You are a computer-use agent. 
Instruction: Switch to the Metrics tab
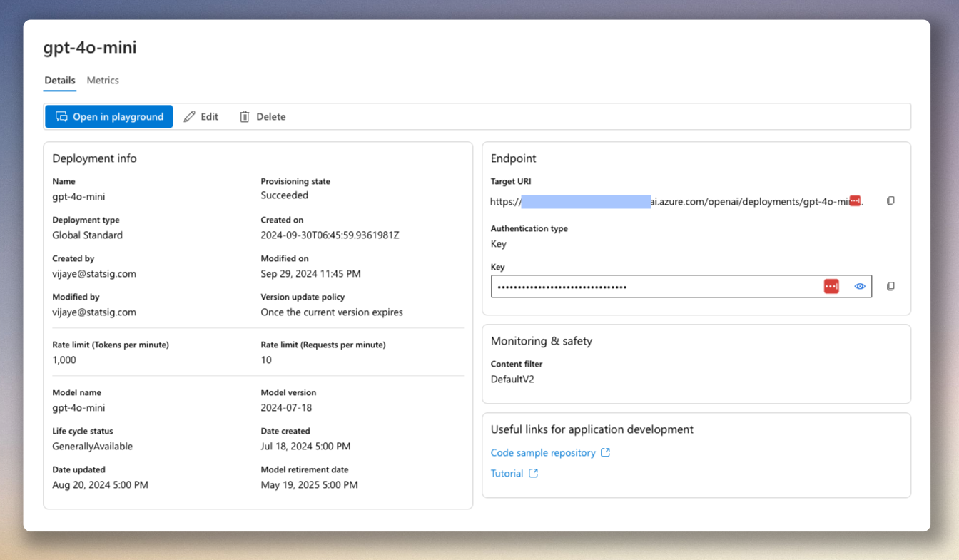click(102, 80)
